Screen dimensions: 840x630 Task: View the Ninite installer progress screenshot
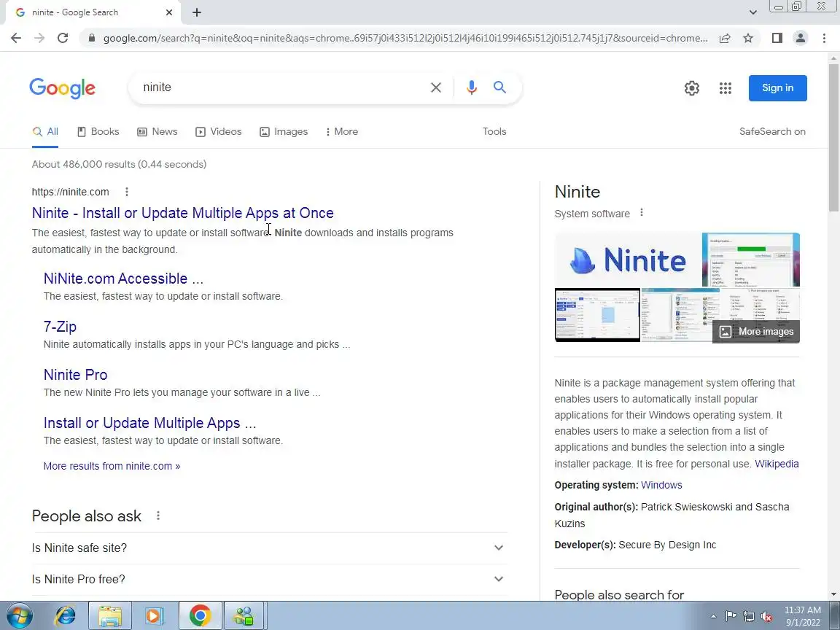point(751,260)
